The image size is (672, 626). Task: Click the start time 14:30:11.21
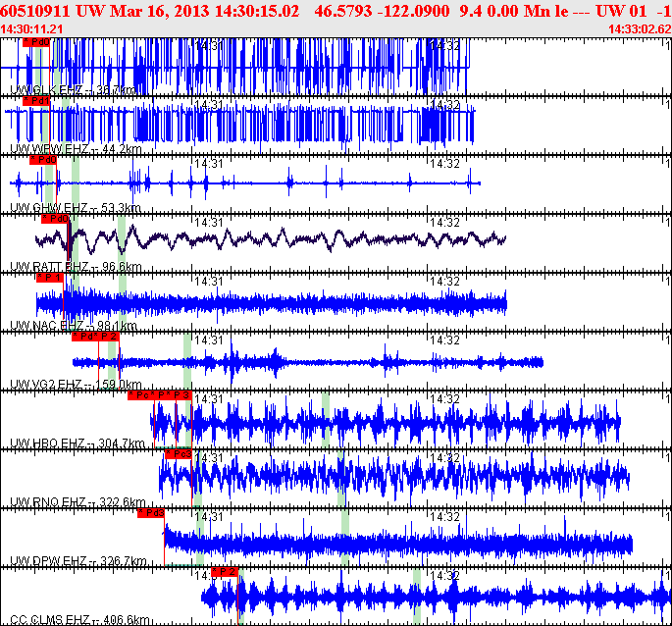point(31,29)
